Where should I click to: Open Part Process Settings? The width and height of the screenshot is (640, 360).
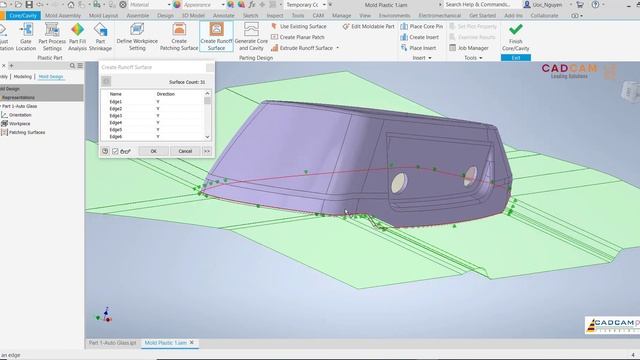tap(52, 37)
